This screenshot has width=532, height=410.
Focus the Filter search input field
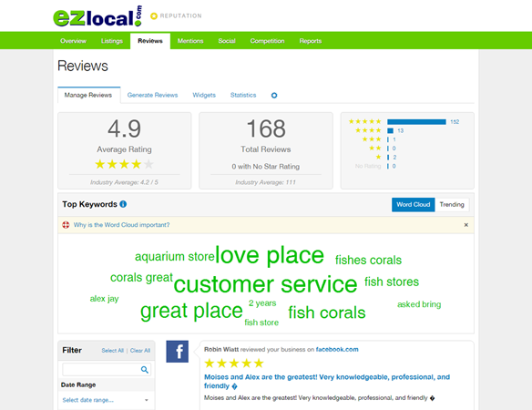(107, 370)
